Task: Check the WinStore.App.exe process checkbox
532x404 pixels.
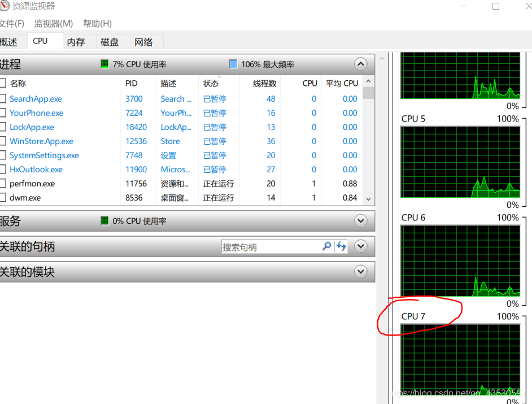Action: point(3,141)
